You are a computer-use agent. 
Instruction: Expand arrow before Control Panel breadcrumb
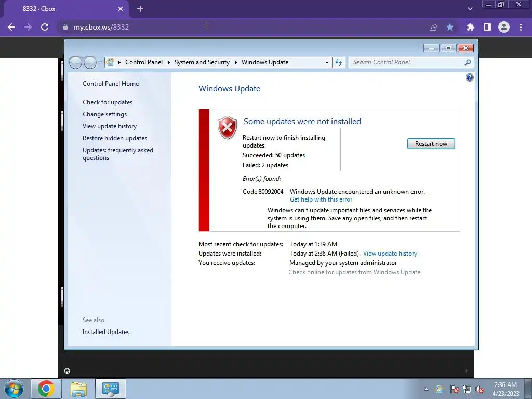coord(119,62)
